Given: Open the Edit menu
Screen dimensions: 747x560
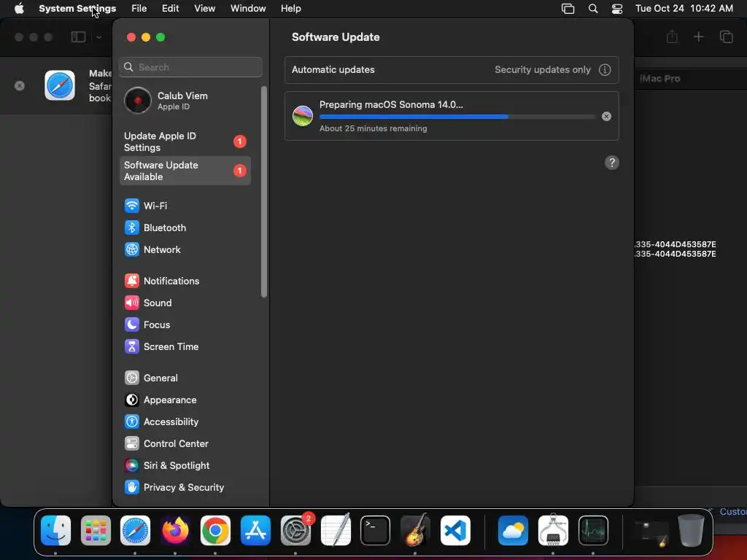Looking at the screenshot, I should point(170,9).
